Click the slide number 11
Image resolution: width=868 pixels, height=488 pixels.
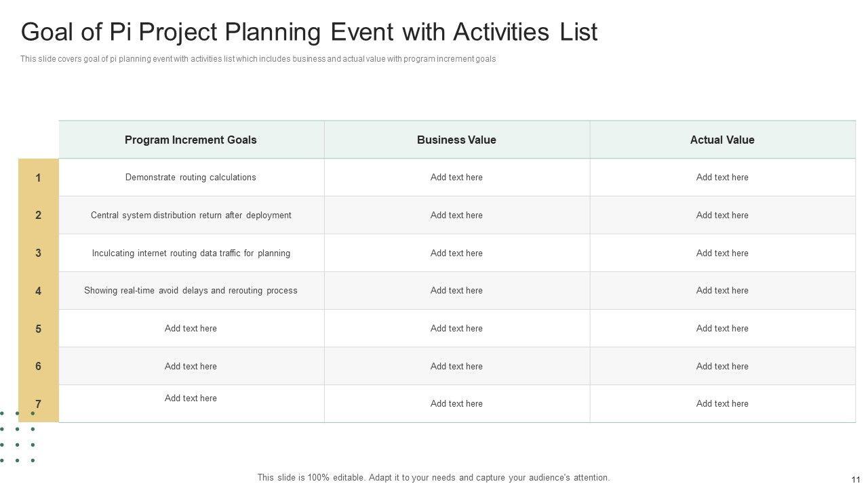click(x=856, y=480)
